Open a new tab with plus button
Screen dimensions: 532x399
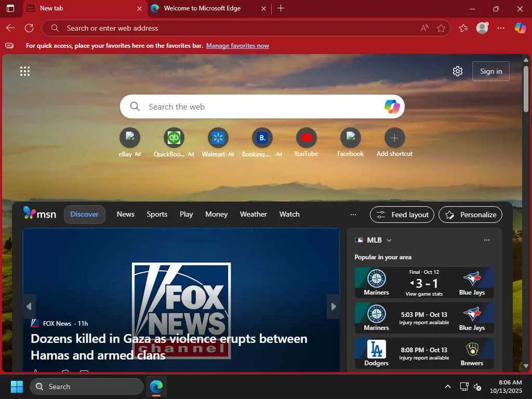point(281,8)
